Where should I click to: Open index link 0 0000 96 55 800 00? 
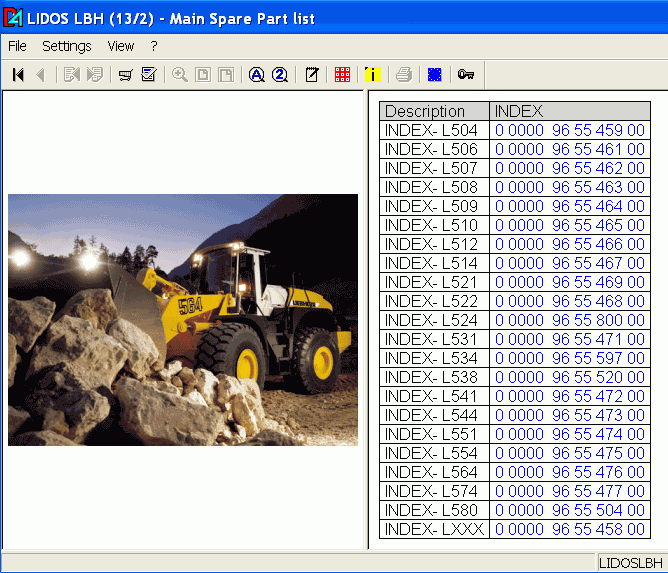570,320
